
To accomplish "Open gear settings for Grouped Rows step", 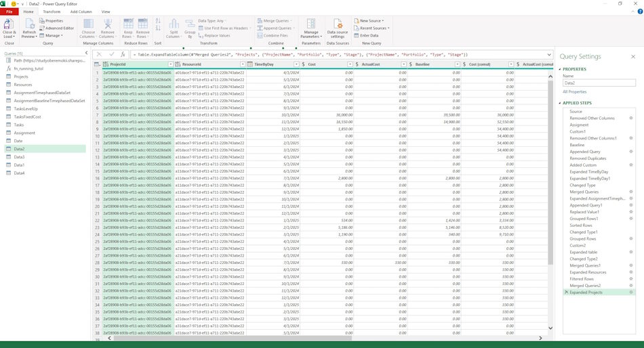I will [631, 239].
